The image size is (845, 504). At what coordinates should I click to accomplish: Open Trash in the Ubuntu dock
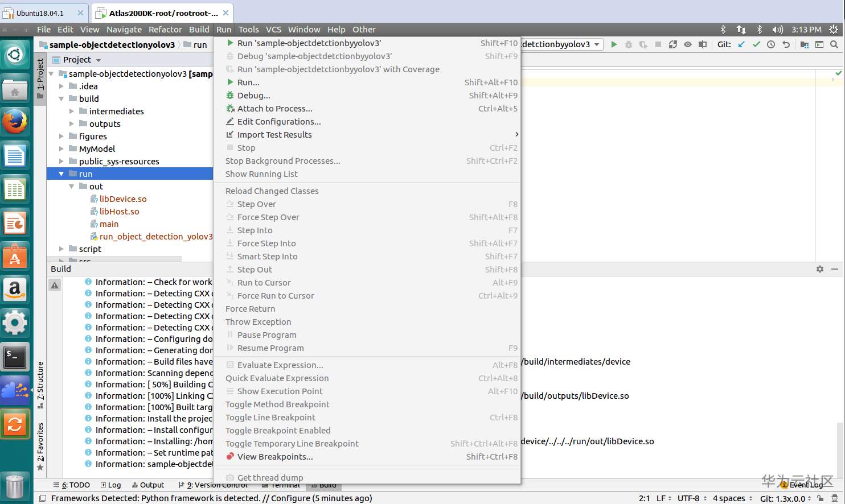15,486
